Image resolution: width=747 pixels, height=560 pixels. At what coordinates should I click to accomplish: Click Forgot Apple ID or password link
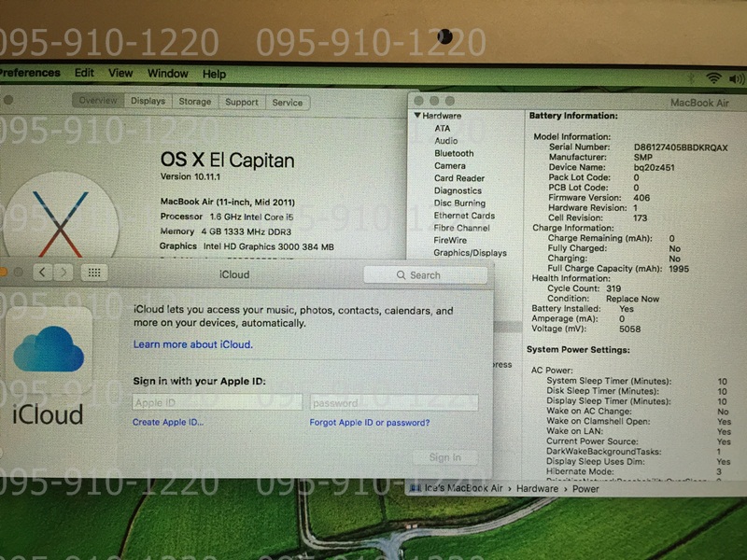370,423
